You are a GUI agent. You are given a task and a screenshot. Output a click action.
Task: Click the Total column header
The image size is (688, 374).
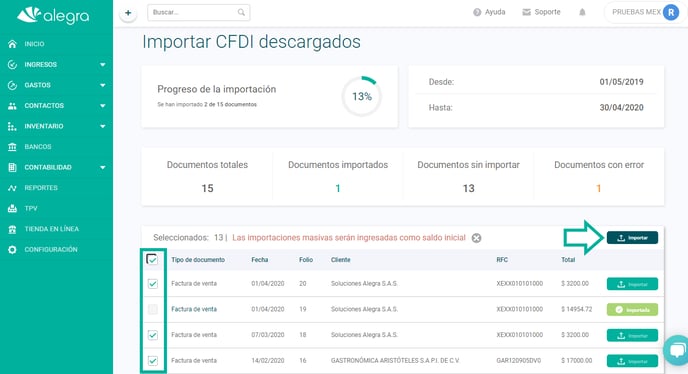click(x=568, y=260)
